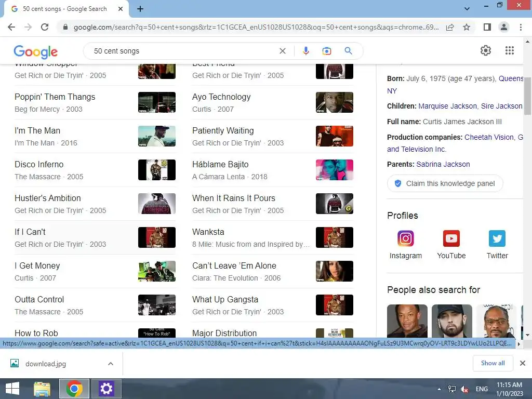Search by image with the camera icon
This screenshot has width=532, height=399.
tap(326, 51)
